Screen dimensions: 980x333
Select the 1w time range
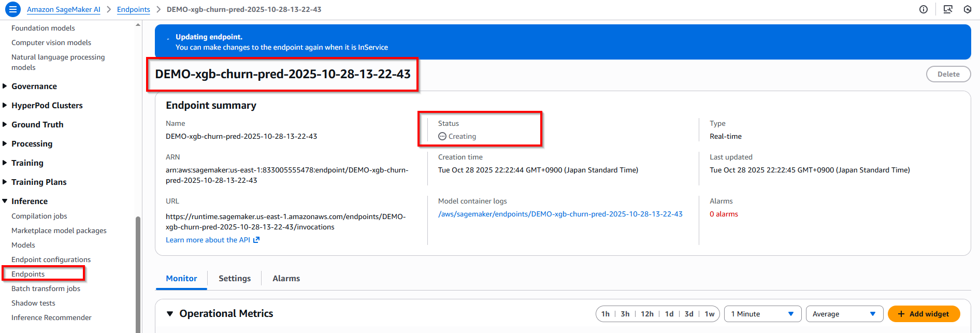(x=709, y=314)
